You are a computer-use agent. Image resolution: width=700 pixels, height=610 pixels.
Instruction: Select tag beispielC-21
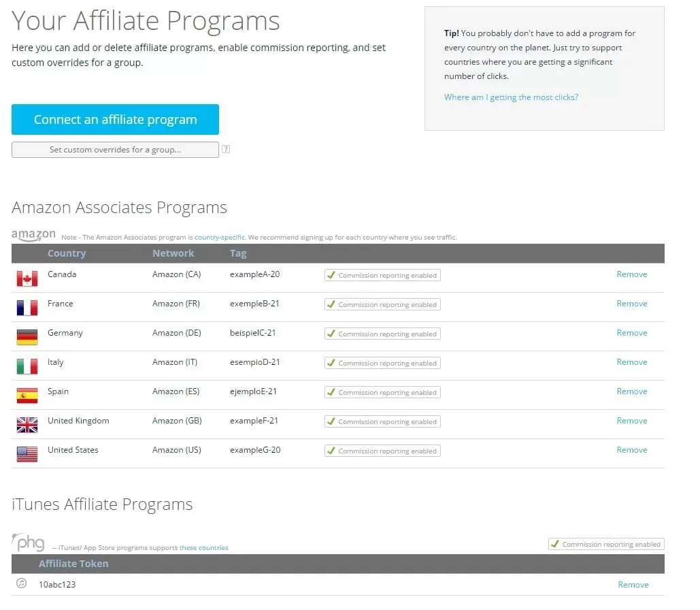click(252, 333)
